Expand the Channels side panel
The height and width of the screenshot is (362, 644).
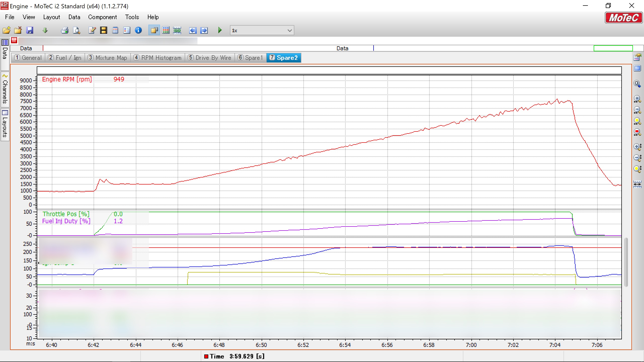click(x=5, y=89)
